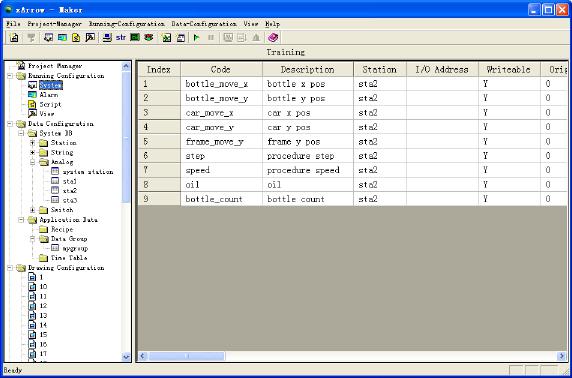Open mygroup under Data Group
The image size is (572, 378).
click(x=75, y=248)
